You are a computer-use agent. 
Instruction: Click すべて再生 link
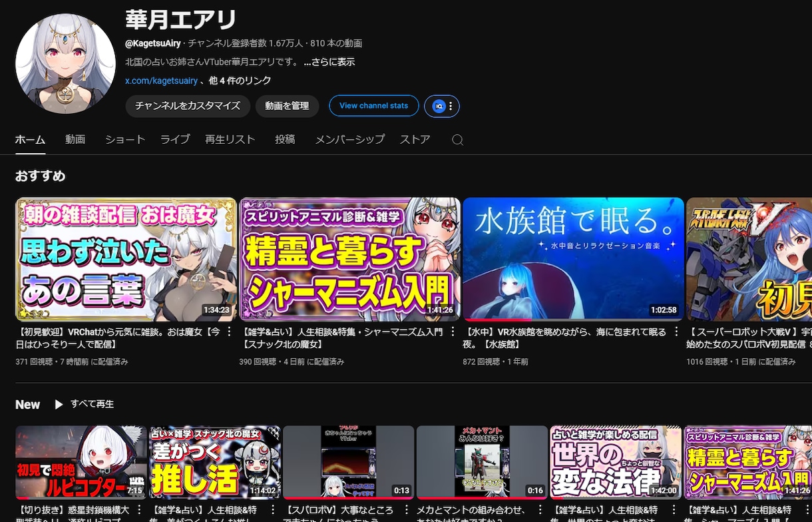(x=93, y=404)
